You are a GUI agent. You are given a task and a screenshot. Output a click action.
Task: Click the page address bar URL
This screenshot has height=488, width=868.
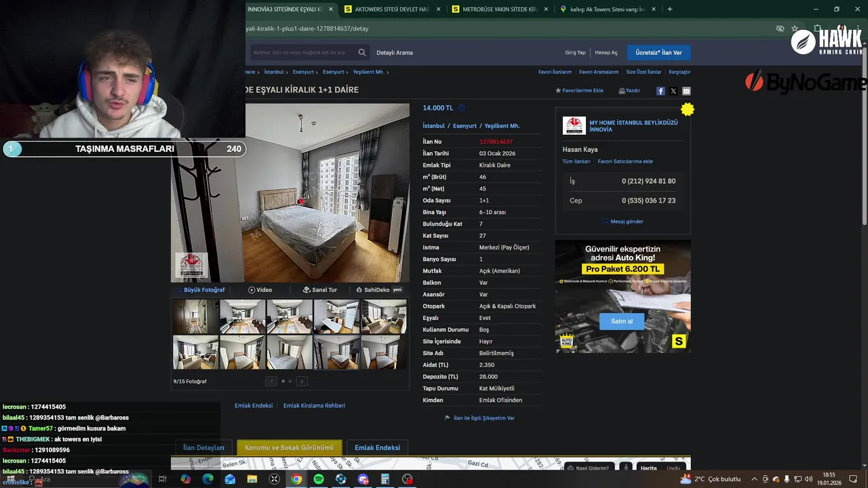[307, 28]
